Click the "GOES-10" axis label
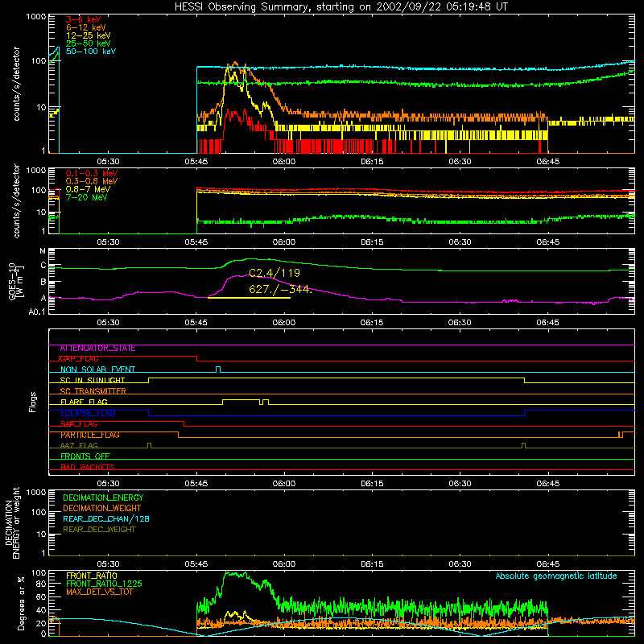644x644 pixels. pos(11,281)
